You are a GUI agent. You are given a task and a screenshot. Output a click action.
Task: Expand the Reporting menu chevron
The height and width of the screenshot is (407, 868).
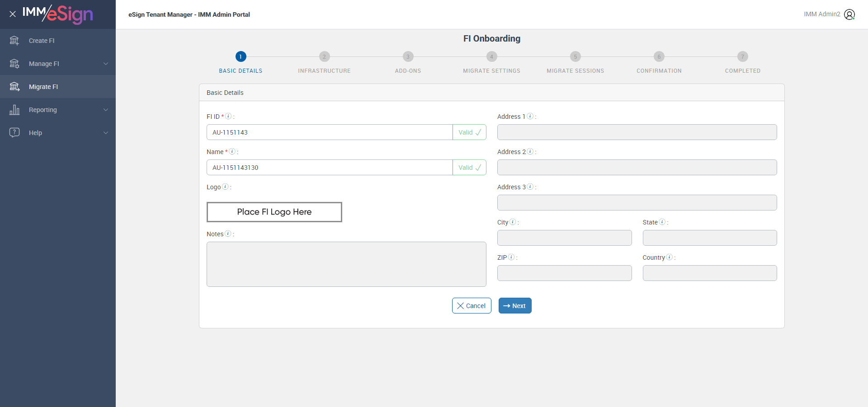coord(106,110)
